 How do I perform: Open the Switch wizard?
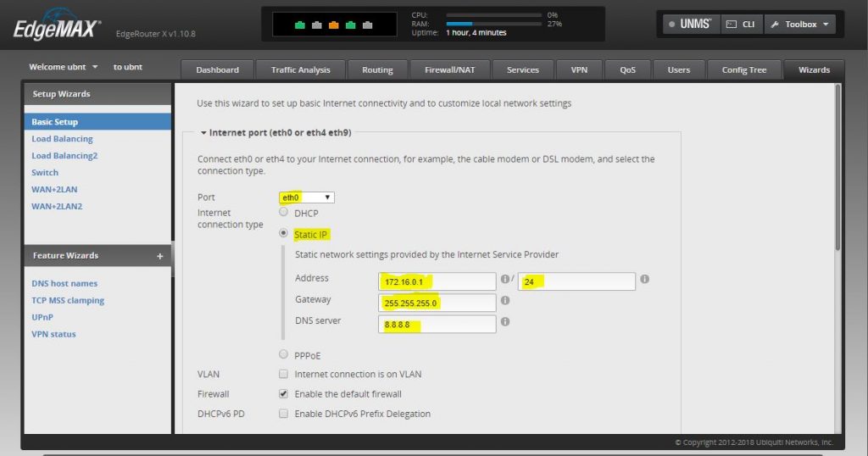[x=45, y=173]
